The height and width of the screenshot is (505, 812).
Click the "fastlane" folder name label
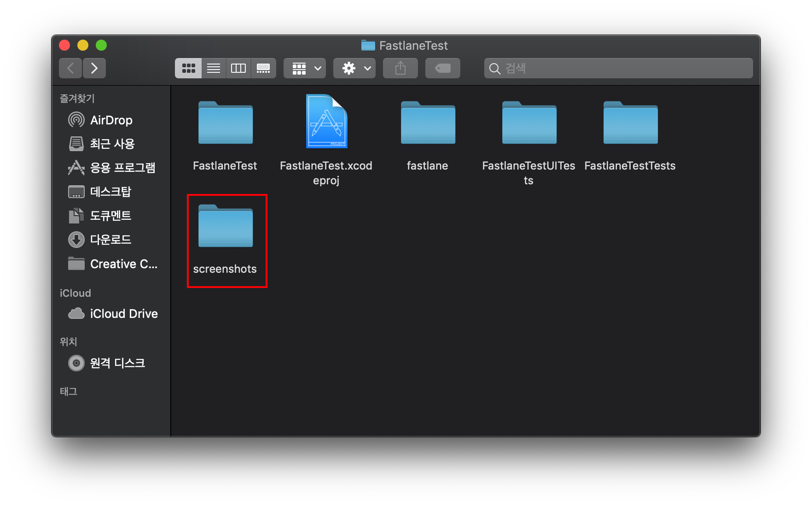[428, 166]
